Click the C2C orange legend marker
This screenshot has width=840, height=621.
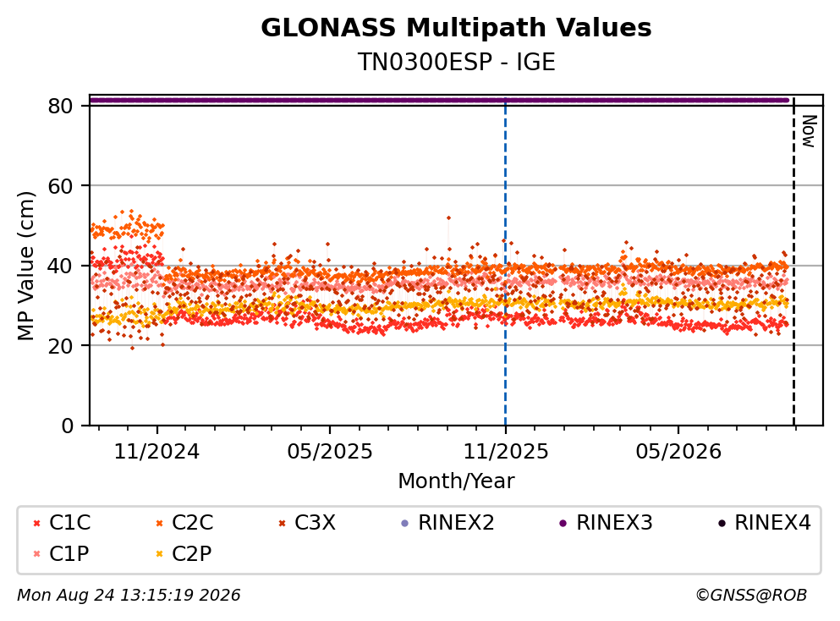click(159, 524)
